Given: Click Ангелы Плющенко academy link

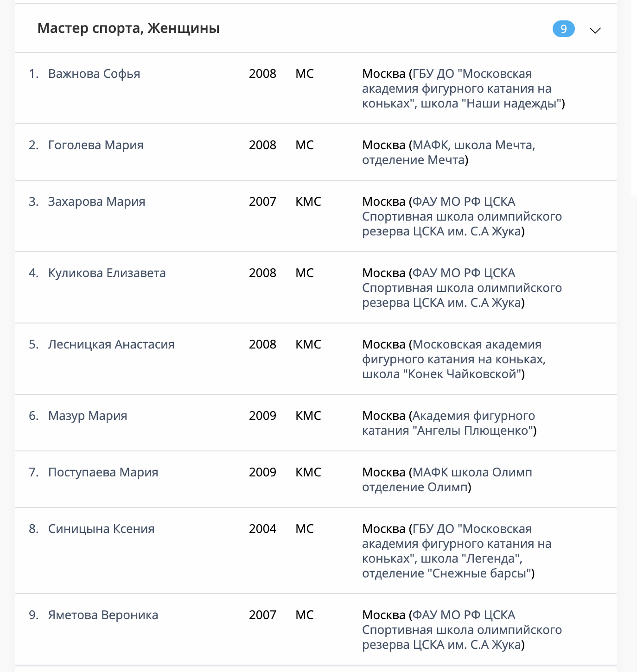Looking at the screenshot, I should click(473, 416).
